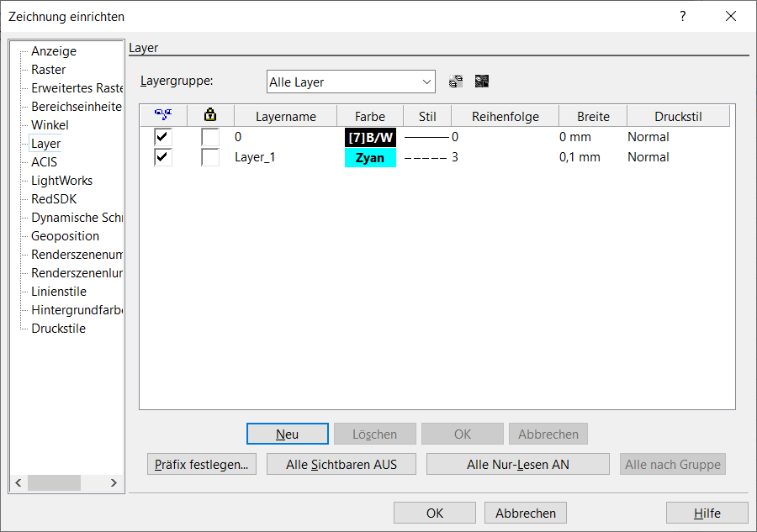Click the tree's horizontal scrollbar thumb
The height and width of the screenshot is (532, 757).
(54, 482)
